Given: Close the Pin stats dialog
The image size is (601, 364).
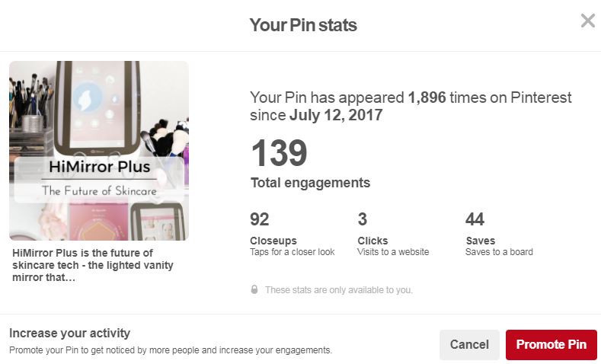Looking at the screenshot, I should [587, 21].
